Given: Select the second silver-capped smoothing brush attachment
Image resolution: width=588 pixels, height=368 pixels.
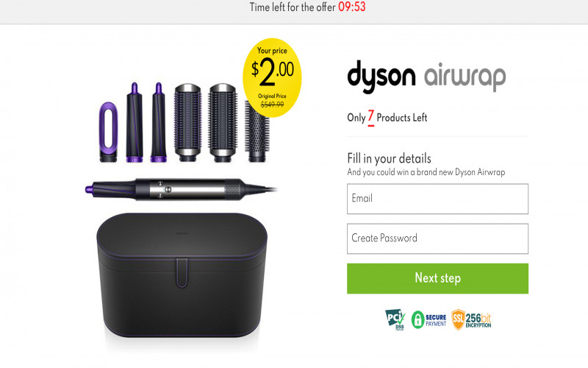Looking at the screenshot, I should [223, 123].
